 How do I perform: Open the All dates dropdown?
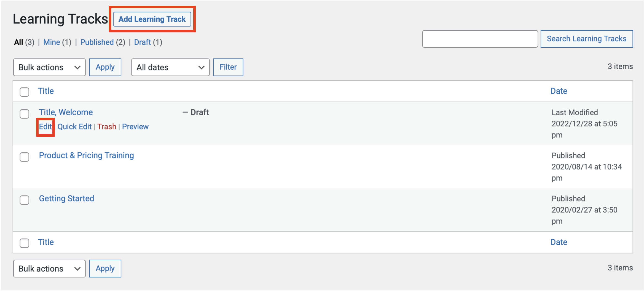pos(170,67)
